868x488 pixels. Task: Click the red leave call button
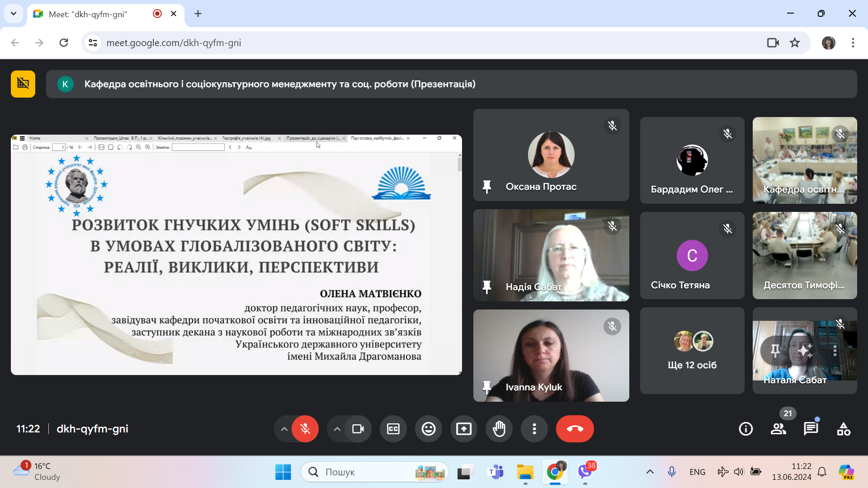pyautogui.click(x=575, y=429)
